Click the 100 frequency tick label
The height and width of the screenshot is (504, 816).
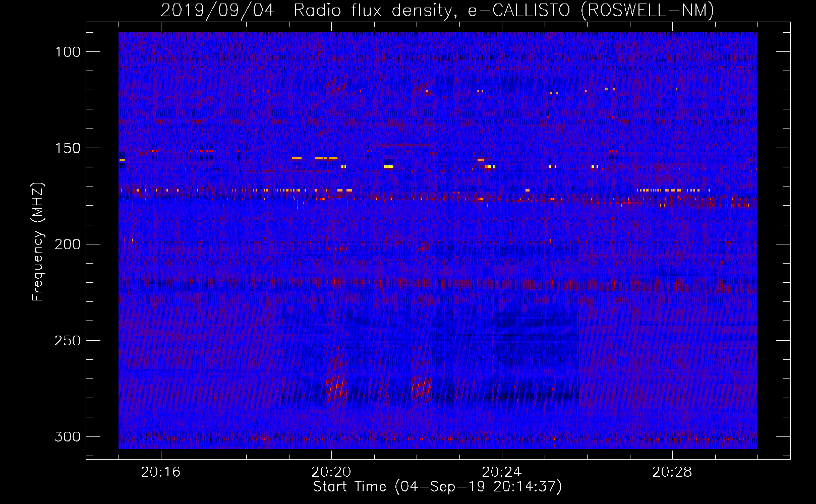click(68, 52)
